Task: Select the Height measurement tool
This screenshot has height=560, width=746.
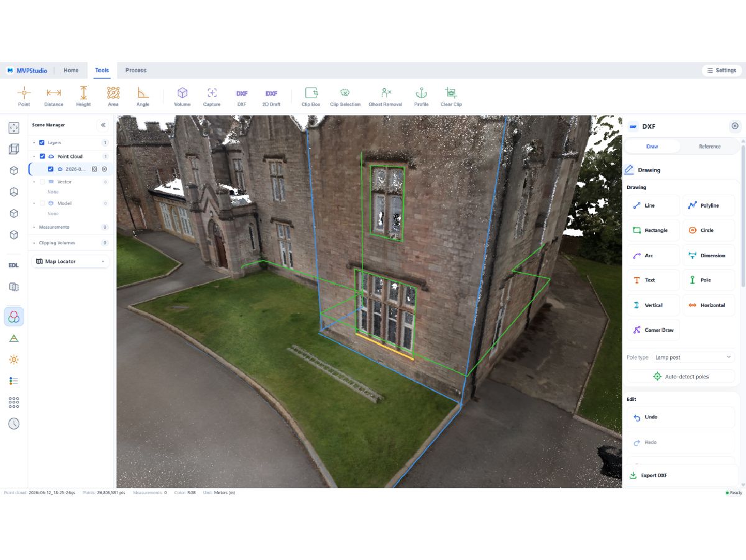Action: pos(83,96)
